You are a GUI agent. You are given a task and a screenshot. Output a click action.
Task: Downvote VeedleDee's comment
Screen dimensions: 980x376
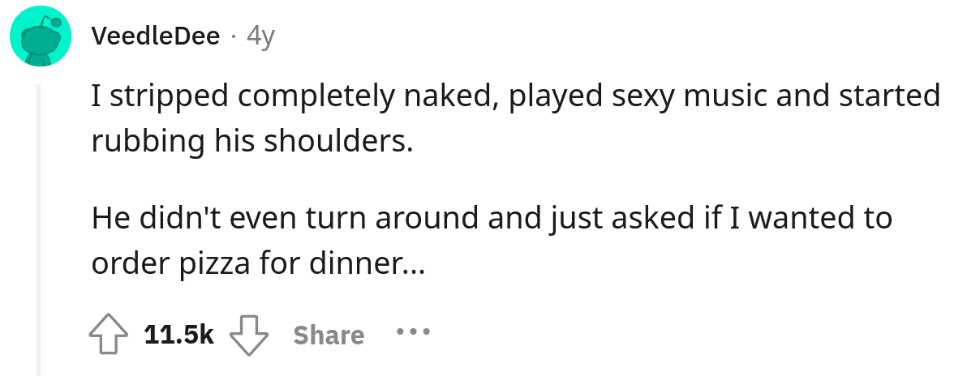250,335
